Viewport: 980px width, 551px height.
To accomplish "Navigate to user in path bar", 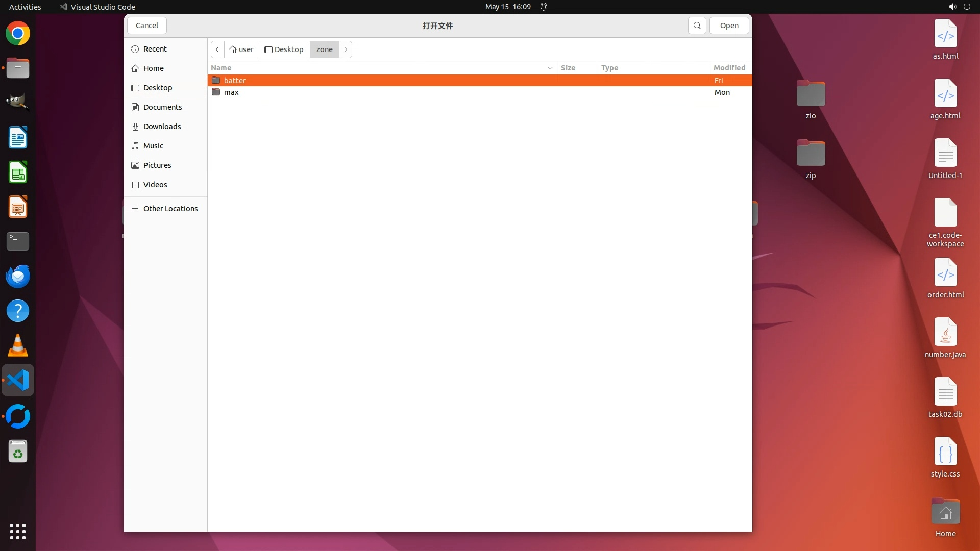I will pos(242,49).
